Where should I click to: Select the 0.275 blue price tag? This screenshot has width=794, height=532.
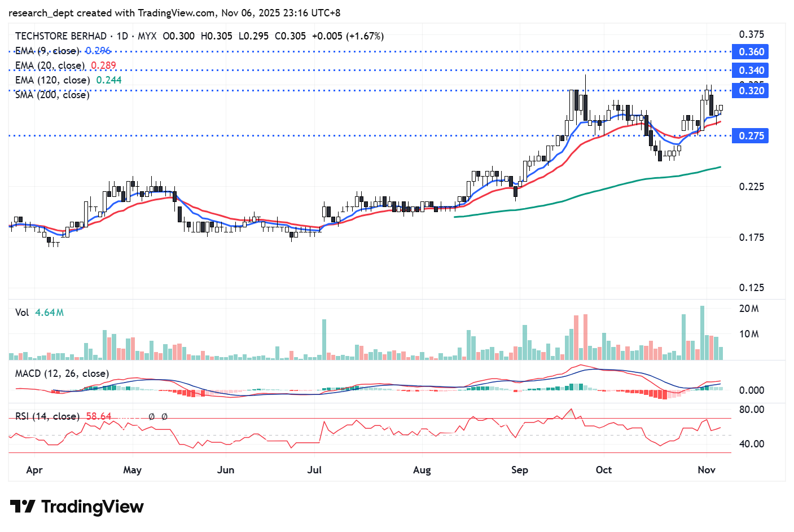pyautogui.click(x=751, y=136)
